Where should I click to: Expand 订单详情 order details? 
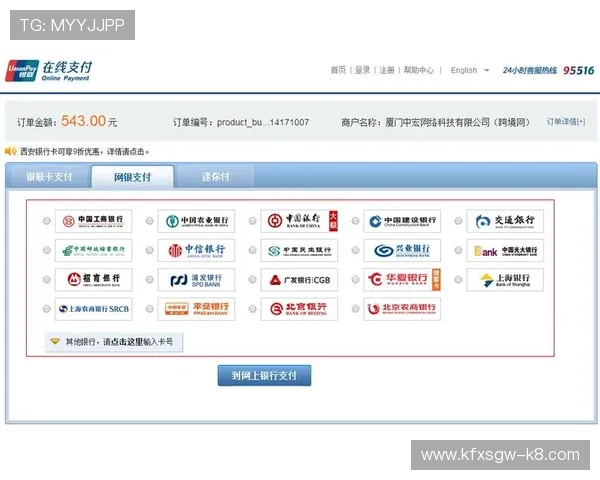(566, 122)
